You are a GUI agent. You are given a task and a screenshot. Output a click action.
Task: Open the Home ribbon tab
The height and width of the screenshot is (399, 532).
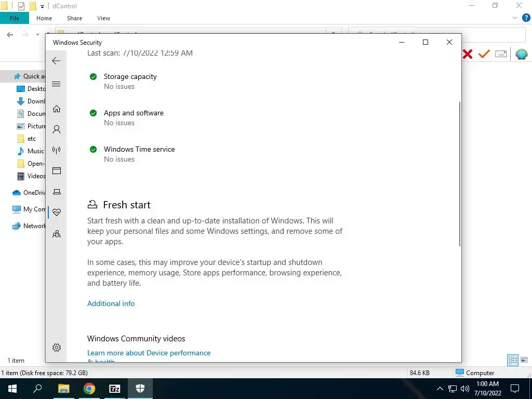click(x=44, y=18)
